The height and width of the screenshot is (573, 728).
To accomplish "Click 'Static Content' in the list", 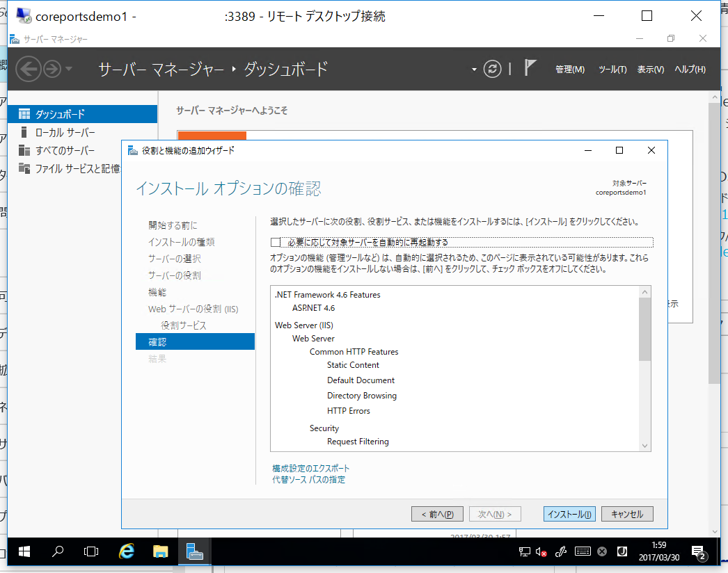I will [x=353, y=365].
